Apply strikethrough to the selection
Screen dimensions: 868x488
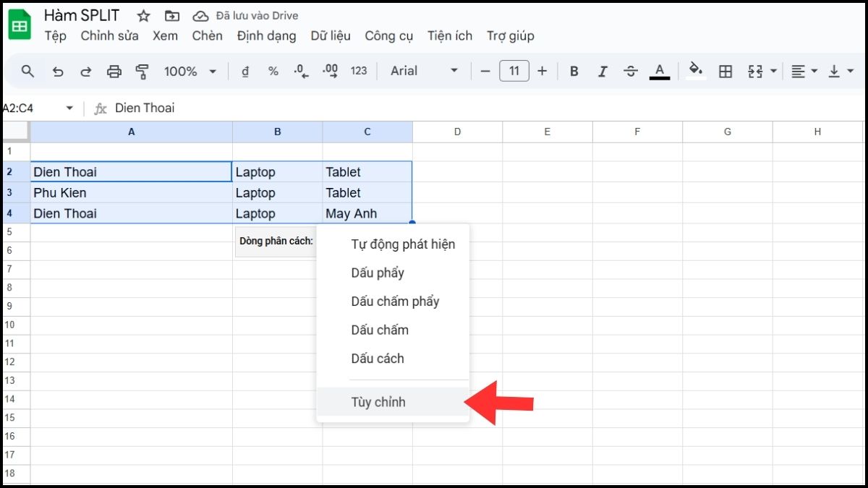631,71
